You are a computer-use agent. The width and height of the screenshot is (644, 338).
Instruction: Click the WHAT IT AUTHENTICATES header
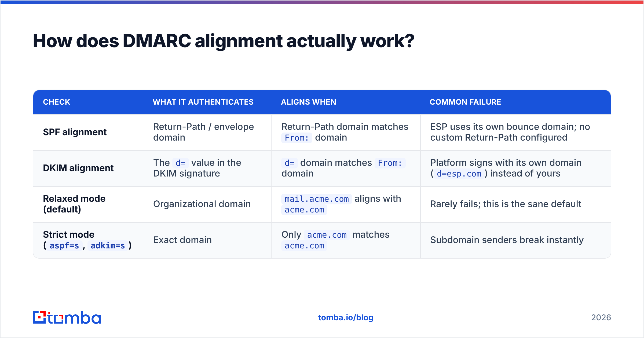(x=203, y=102)
